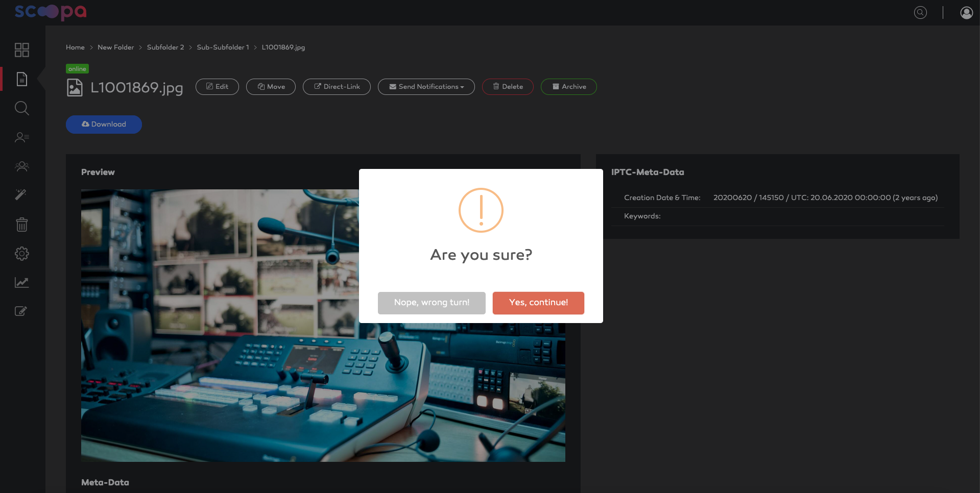Open the magic wand icon in sidebar
This screenshot has height=493, width=980.
pos(21,195)
